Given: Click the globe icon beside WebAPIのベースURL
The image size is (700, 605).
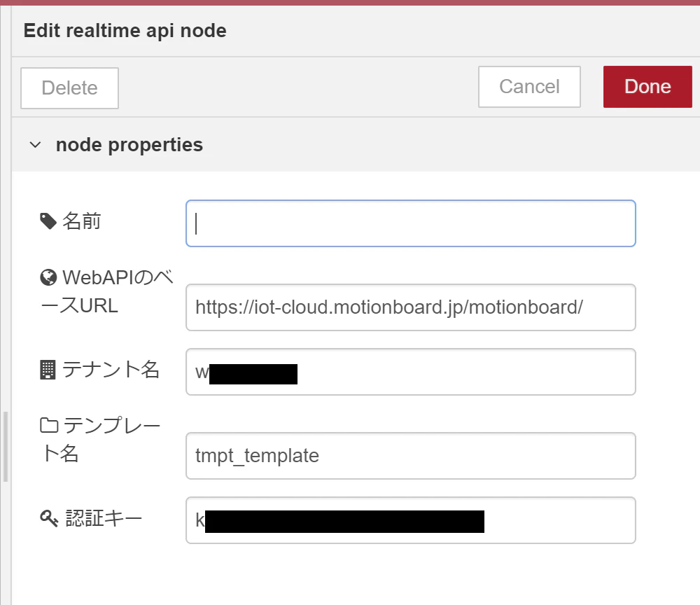Looking at the screenshot, I should pos(48,278).
